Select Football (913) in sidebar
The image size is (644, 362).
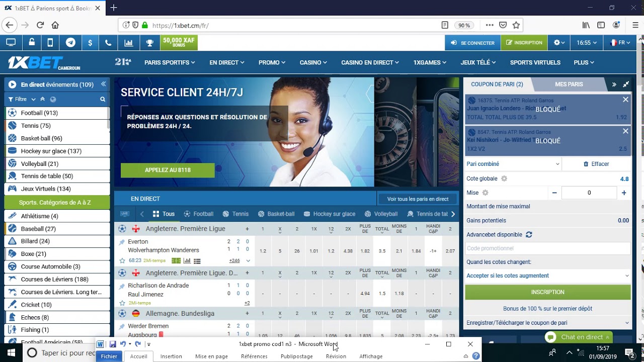pos(57,113)
